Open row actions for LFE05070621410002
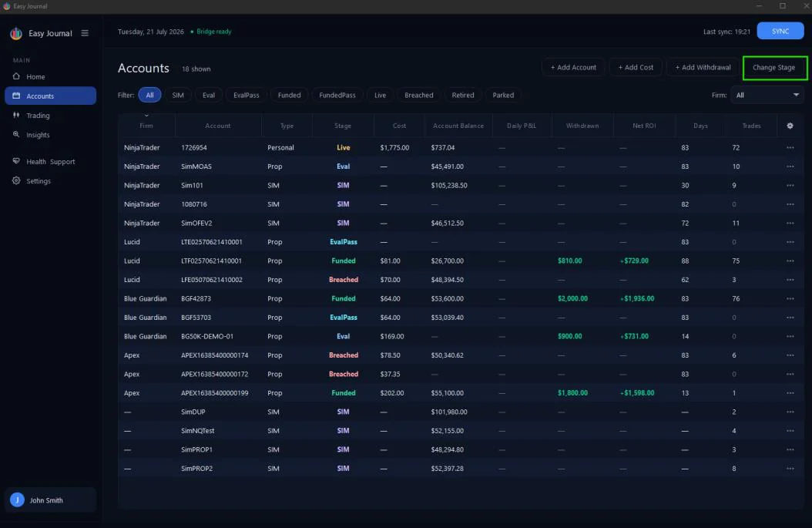 pyautogui.click(x=790, y=280)
